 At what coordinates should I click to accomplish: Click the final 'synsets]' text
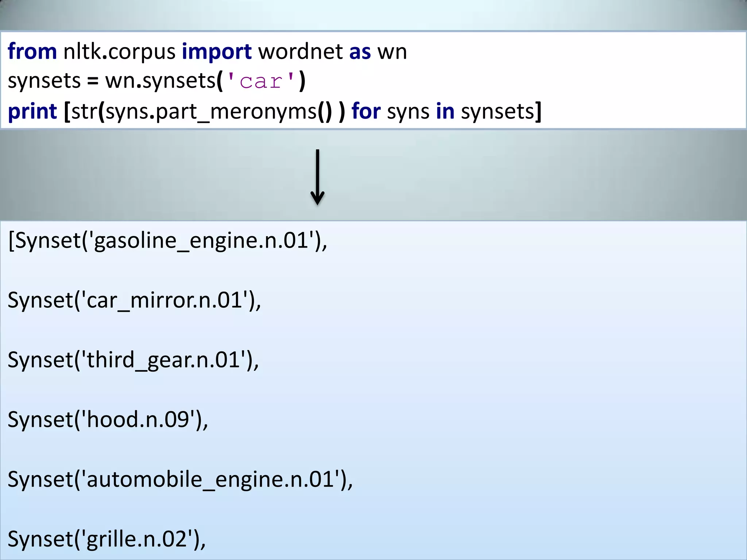pyautogui.click(x=501, y=111)
